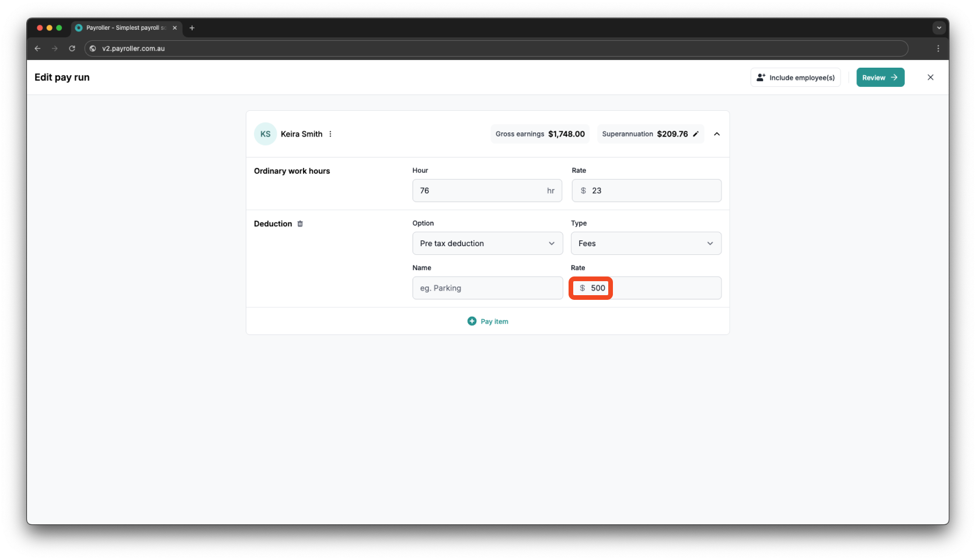Click the Include employee(s) button
This screenshot has width=976, height=560.
796,77
